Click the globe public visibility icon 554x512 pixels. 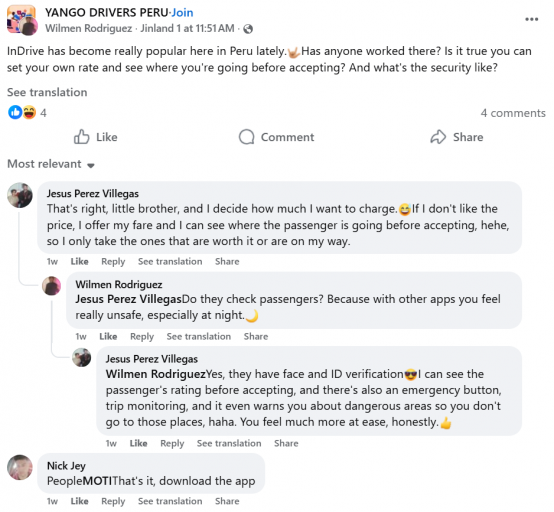tap(248, 29)
